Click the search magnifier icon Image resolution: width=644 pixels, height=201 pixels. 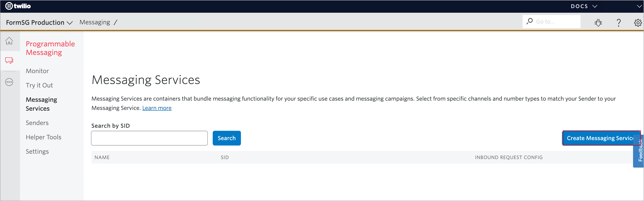click(530, 21)
